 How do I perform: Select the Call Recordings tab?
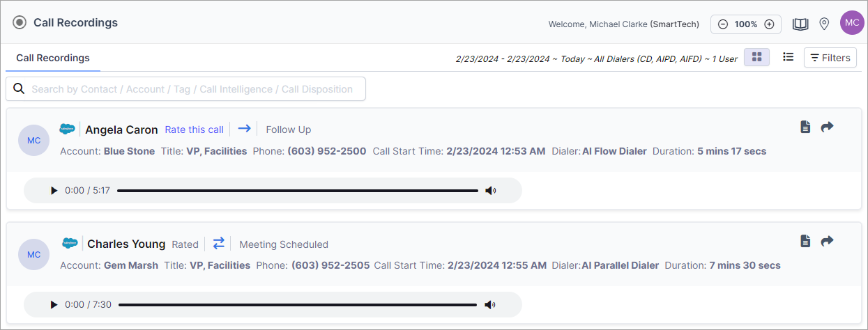pos(53,58)
